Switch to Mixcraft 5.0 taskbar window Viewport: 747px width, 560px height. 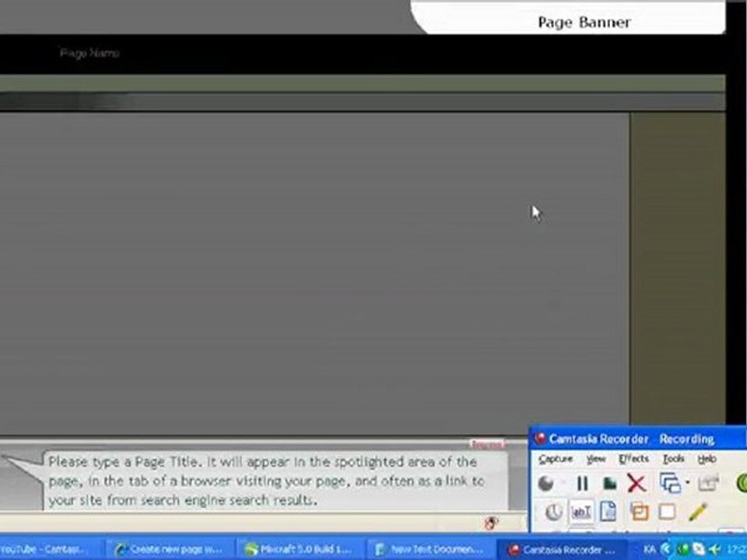300,549
